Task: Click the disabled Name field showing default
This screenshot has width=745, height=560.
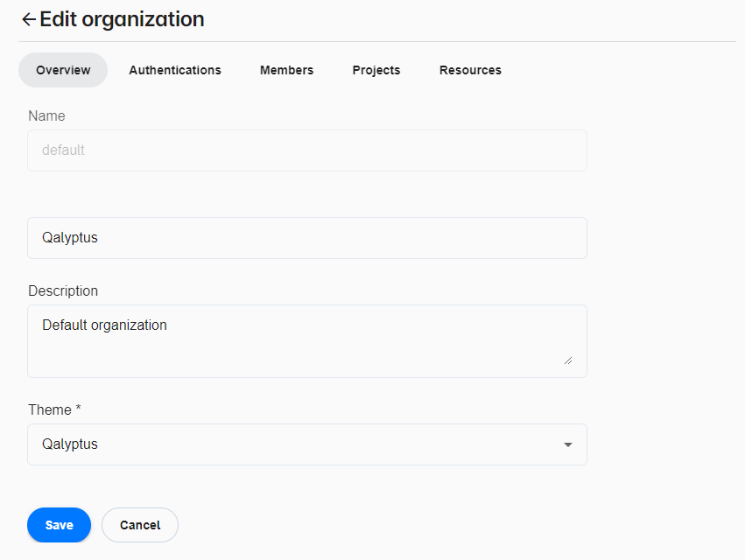Action: click(306, 150)
